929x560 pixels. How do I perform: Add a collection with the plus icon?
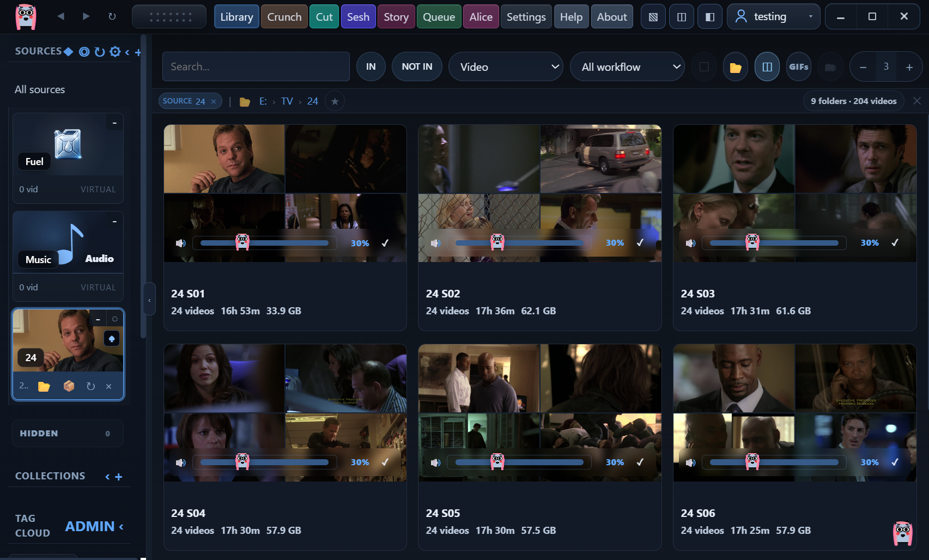[119, 477]
